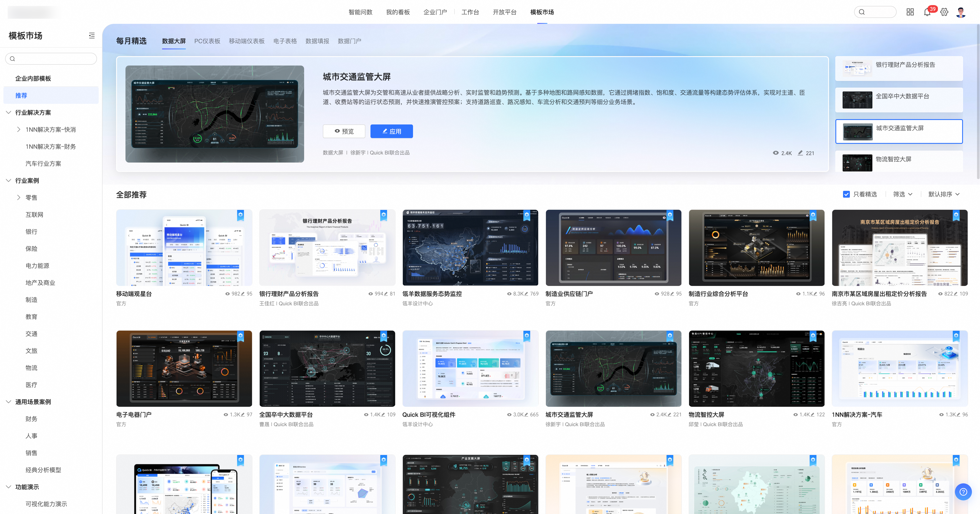Open the apps grid icon
Image resolution: width=980 pixels, height=514 pixels.
tap(910, 12)
